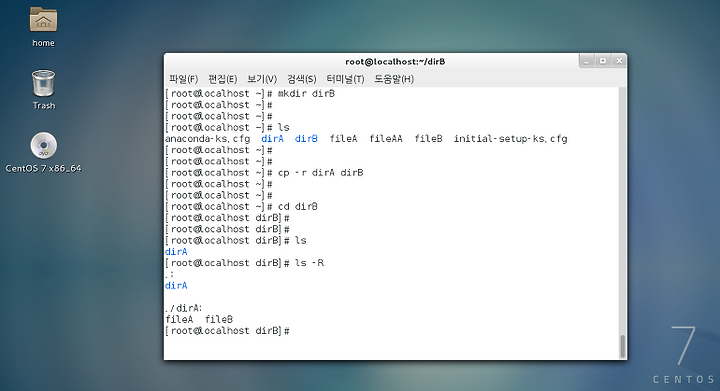Click 'fileAA' in the ls output
The width and height of the screenshot is (720, 391).
[386, 139]
